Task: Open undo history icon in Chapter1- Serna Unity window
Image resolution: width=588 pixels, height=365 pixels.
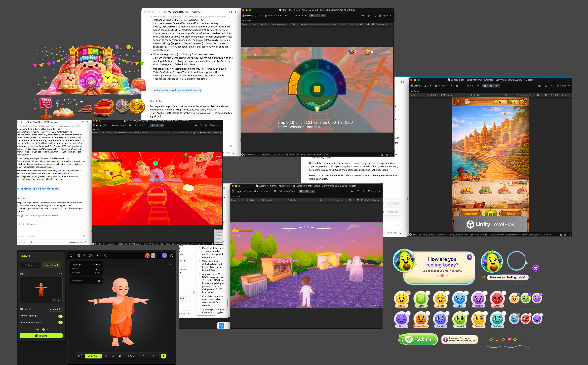Action: tap(358, 191)
